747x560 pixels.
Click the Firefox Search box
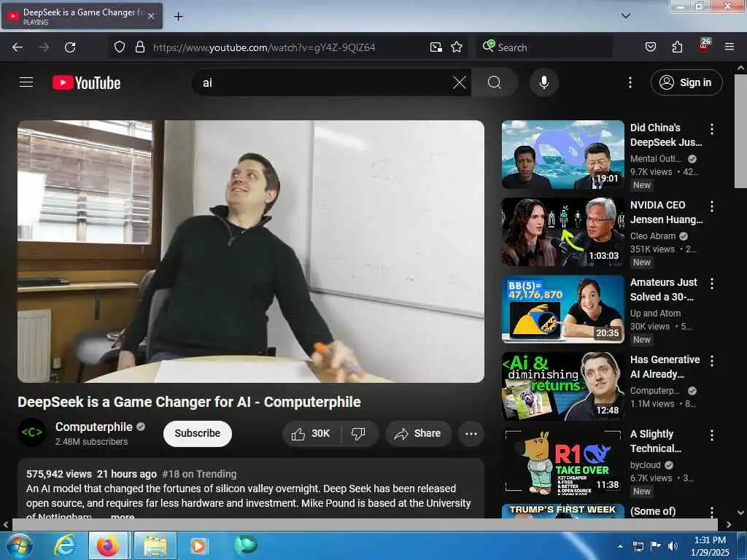[x=544, y=47]
